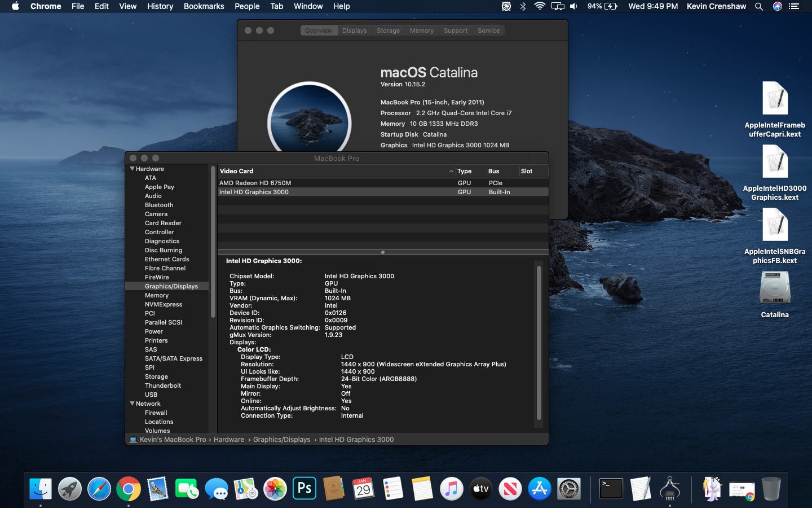The image size is (812, 508).
Task: Open Bluetooth menu bar icon
Action: [x=523, y=6]
